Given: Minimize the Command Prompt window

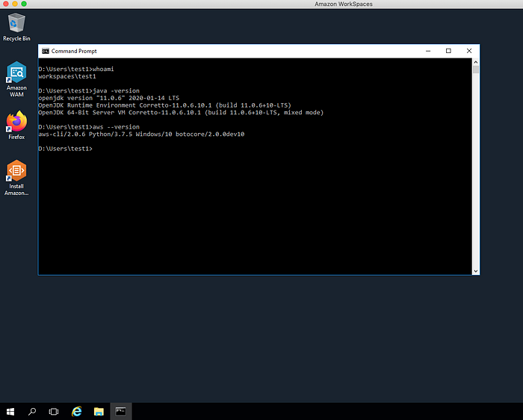Looking at the screenshot, I should tap(428, 51).
